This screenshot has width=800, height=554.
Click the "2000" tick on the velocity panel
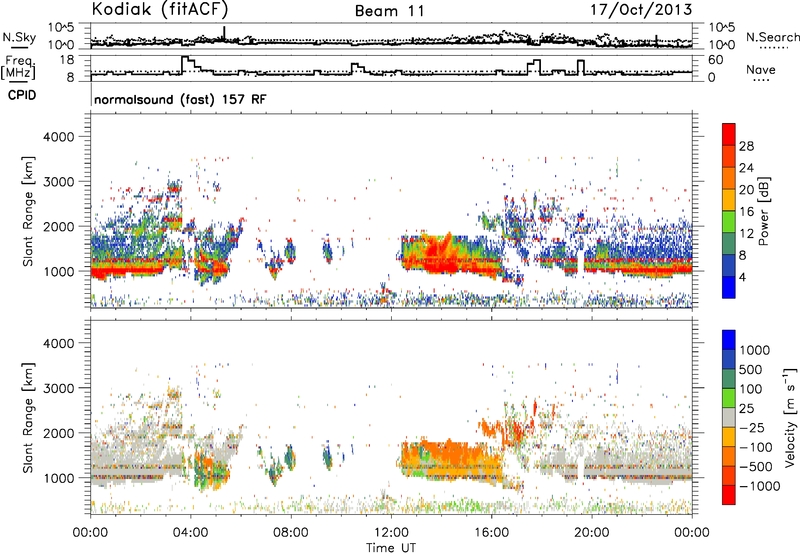click(58, 433)
